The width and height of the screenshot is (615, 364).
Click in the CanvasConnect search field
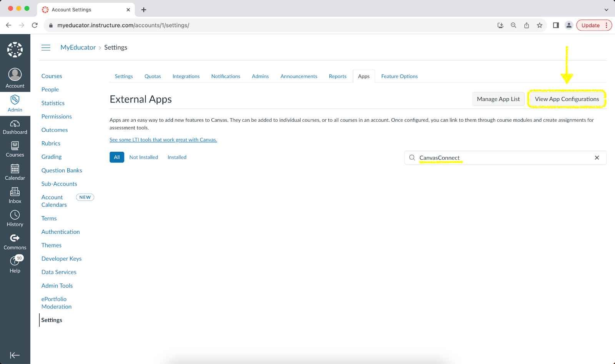pyautogui.click(x=505, y=158)
